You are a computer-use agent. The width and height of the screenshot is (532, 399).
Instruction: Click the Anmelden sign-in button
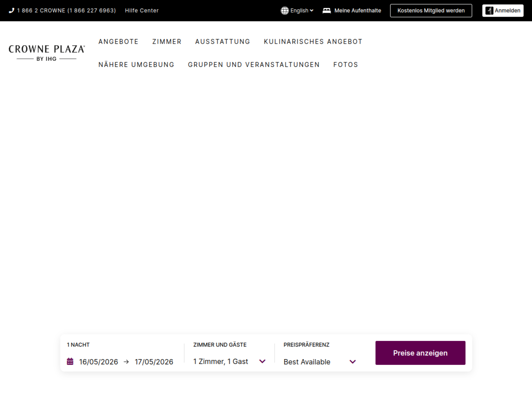tap(503, 11)
